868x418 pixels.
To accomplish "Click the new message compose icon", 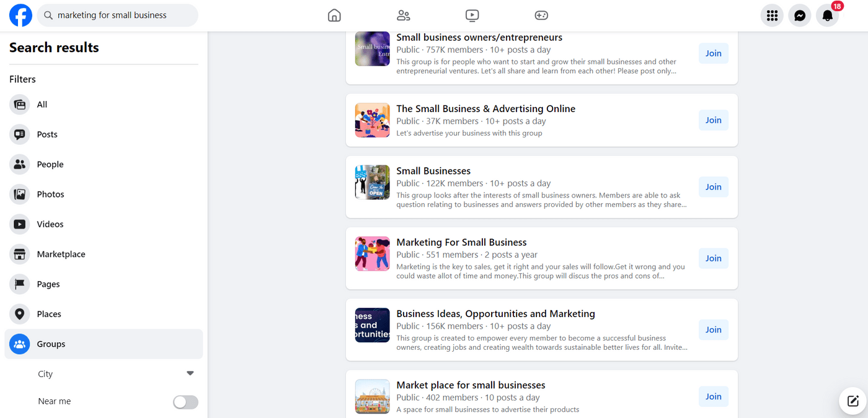I will pyautogui.click(x=852, y=401).
